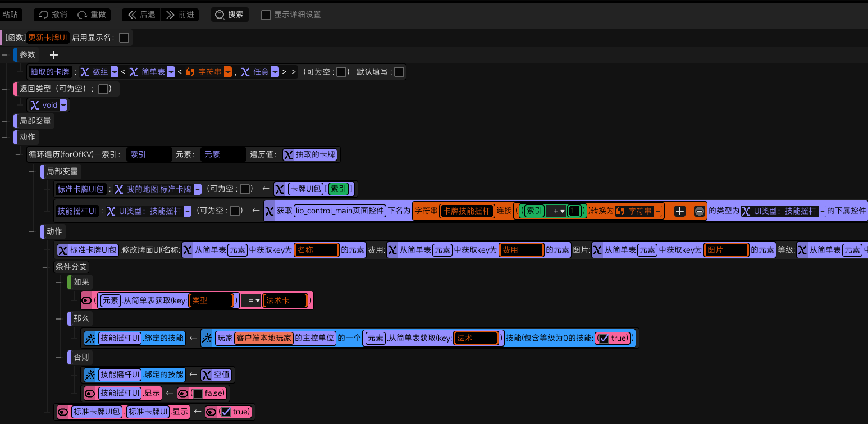Click the 重做 redo arrow icon

click(83, 15)
